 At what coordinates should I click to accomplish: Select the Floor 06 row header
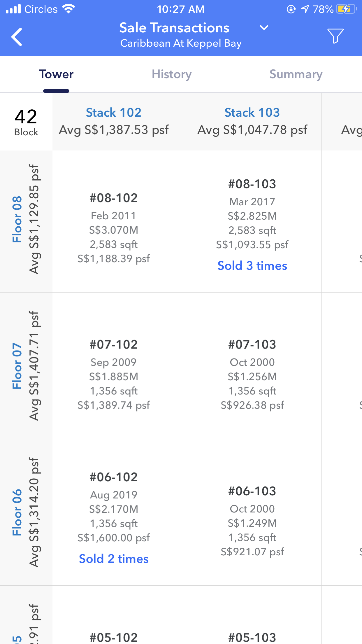pos(17,512)
